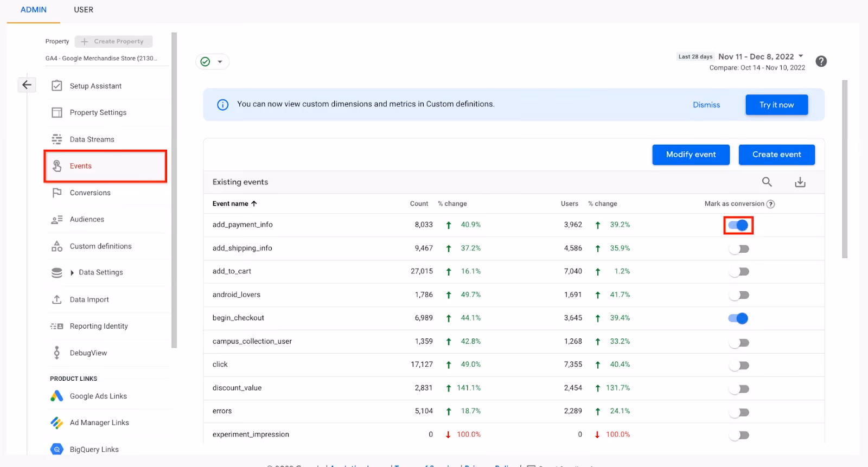Open Google Ads Links icon
Image resolution: width=868 pixels, height=467 pixels.
point(57,396)
